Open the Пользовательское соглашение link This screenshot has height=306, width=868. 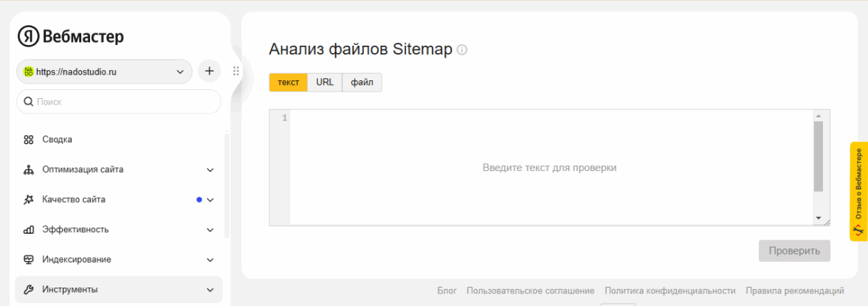coord(531,291)
